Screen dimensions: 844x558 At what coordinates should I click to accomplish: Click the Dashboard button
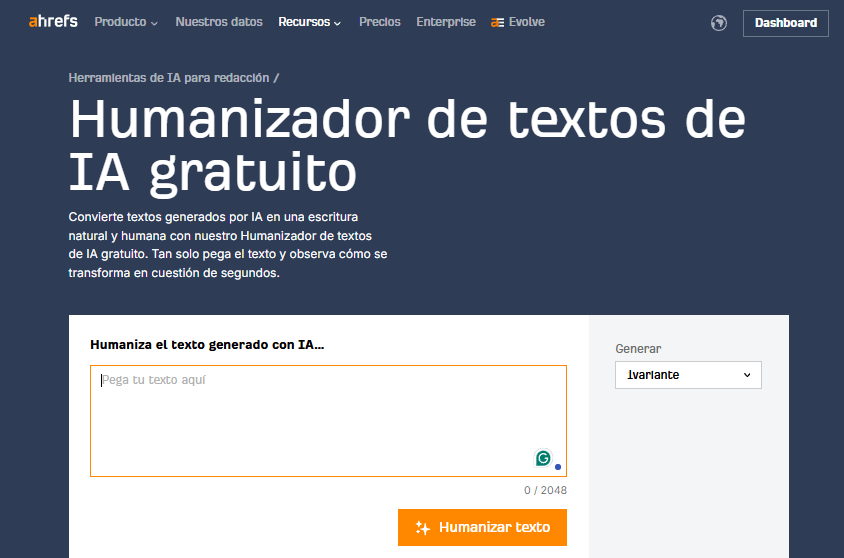785,23
